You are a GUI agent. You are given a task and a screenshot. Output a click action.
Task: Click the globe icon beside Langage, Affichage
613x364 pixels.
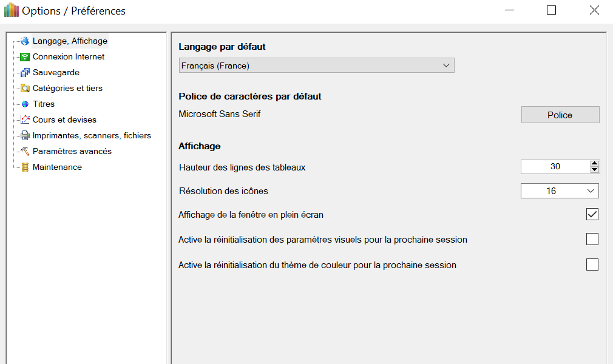coord(25,41)
